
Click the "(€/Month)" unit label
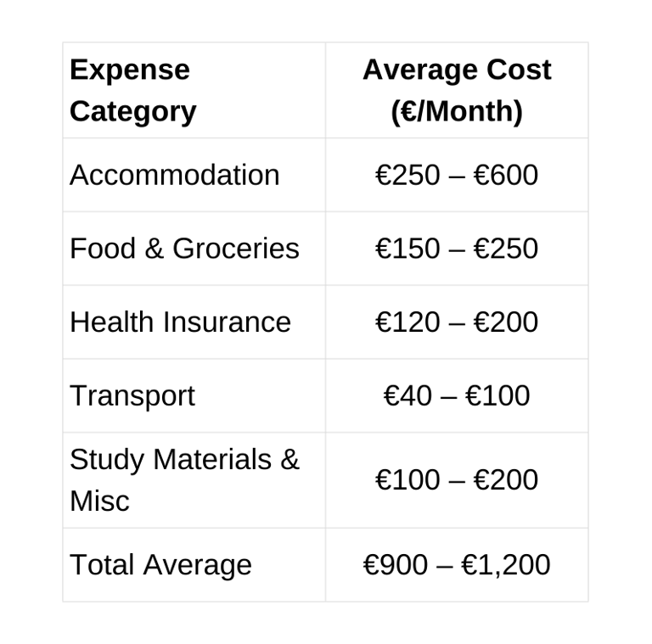(457, 111)
